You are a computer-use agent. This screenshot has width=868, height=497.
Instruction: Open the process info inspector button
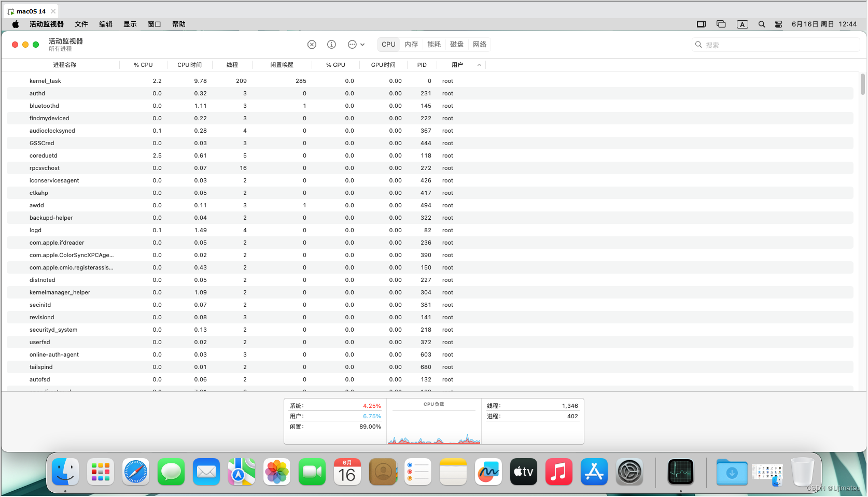tap(331, 45)
